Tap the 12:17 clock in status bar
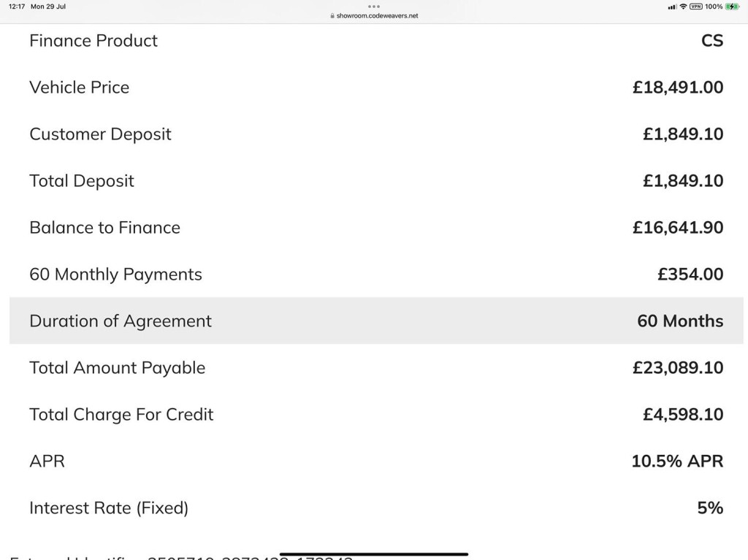The height and width of the screenshot is (560, 748). click(17, 7)
